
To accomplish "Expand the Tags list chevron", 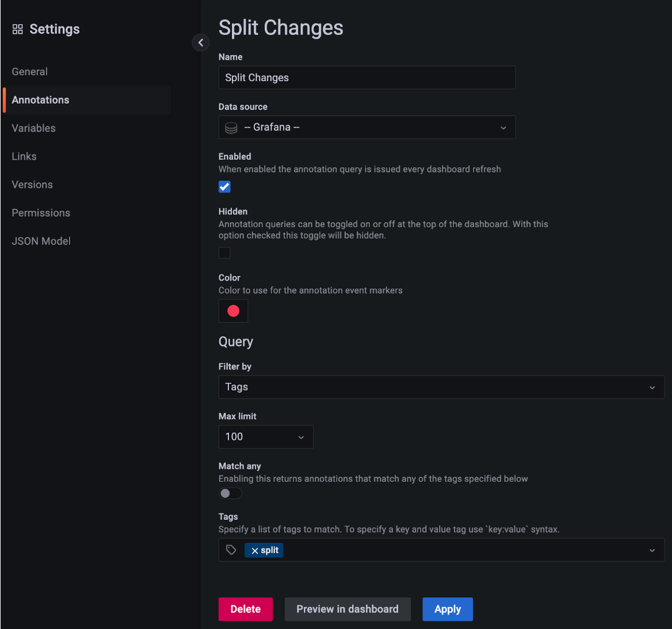I will 652,551.
